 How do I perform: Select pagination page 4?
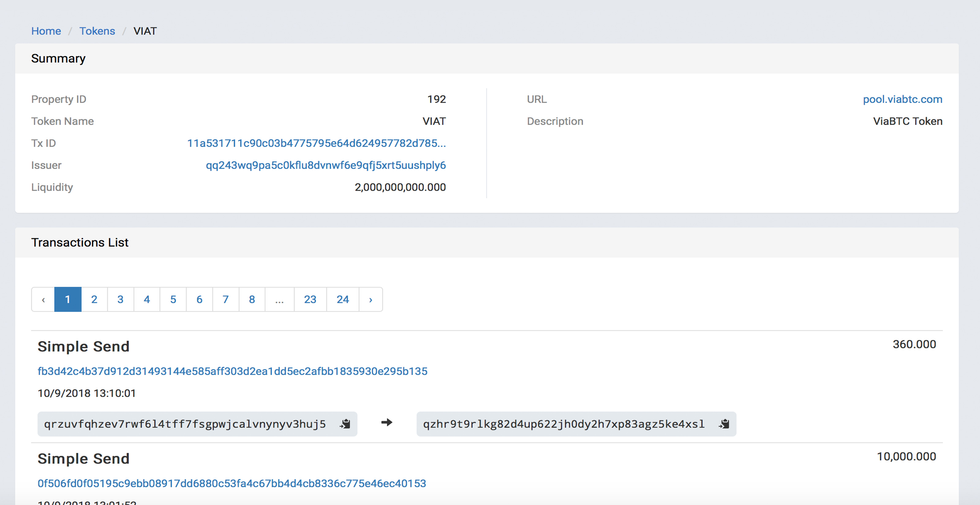click(x=147, y=299)
